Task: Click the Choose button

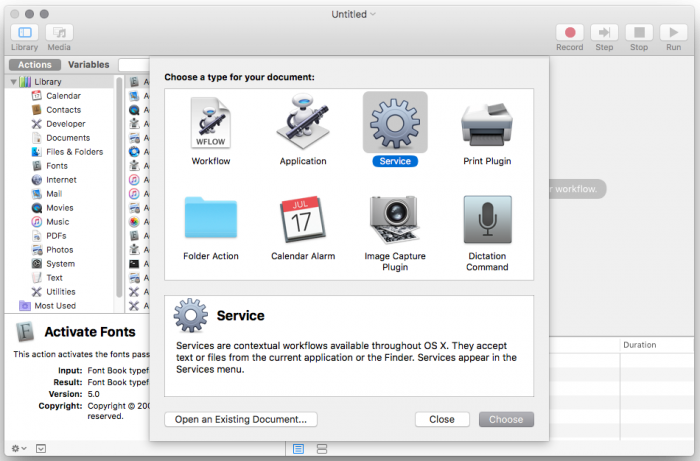Action: pos(506,419)
